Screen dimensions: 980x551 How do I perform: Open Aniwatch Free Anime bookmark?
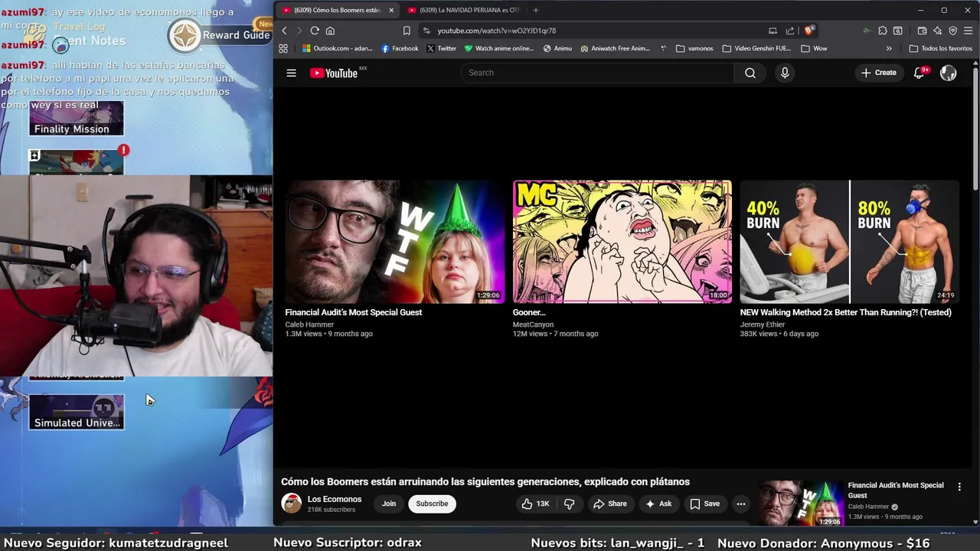tap(615, 48)
